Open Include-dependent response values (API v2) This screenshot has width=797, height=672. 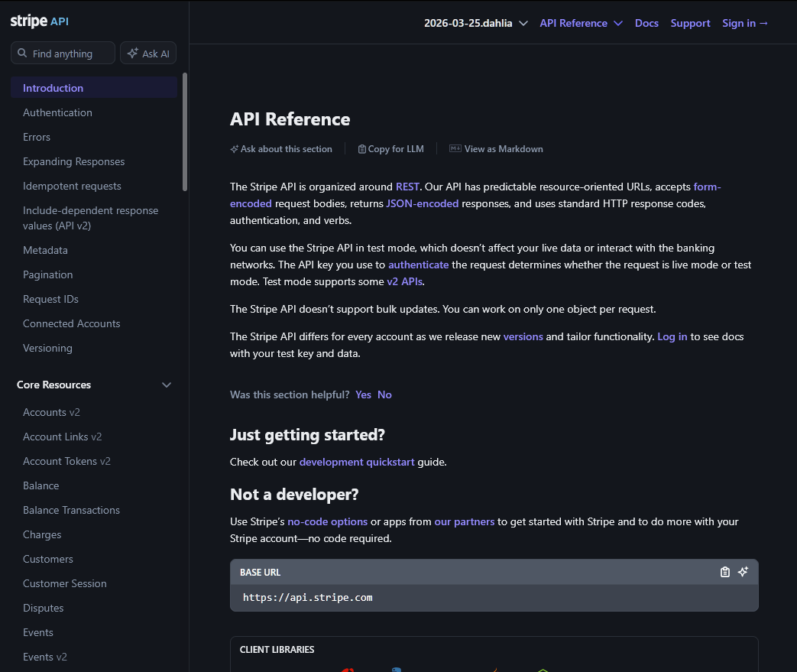click(90, 218)
